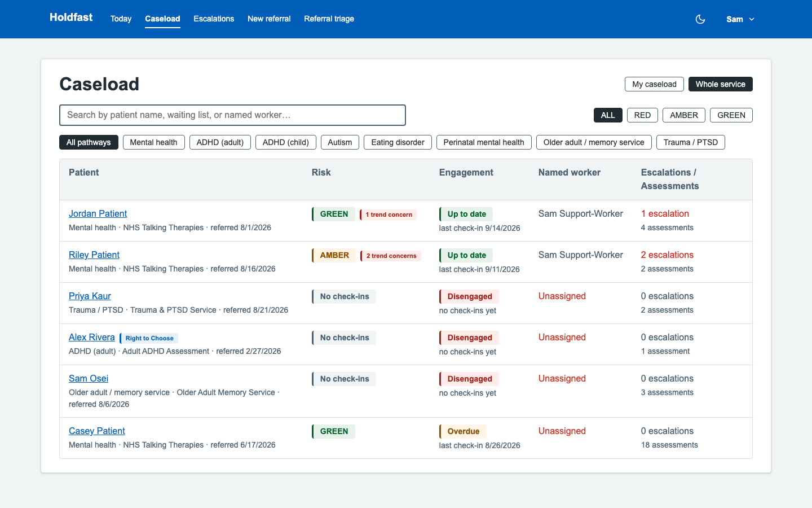Select All pathways filter
812x508 pixels.
[x=89, y=142]
